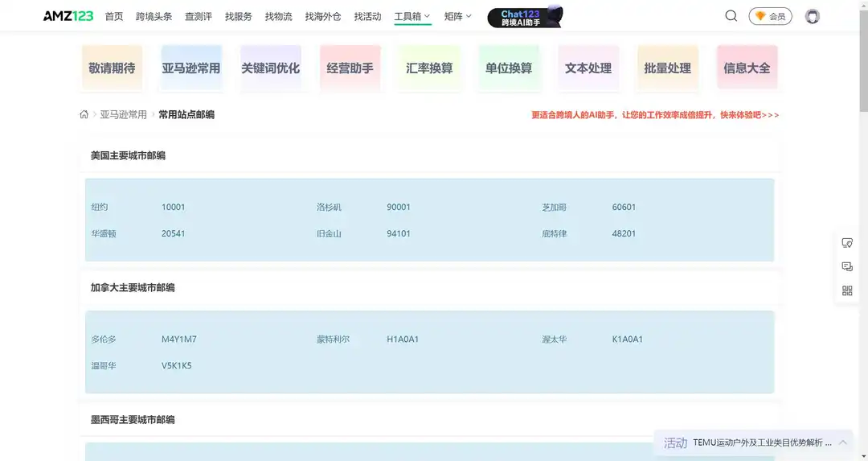Open 找服务 in top navigation
868x461 pixels.
(238, 17)
